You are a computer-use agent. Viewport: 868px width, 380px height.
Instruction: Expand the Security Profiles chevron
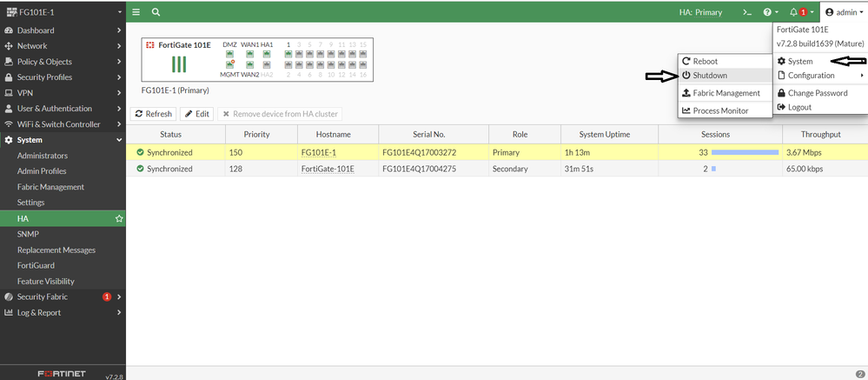coord(119,77)
